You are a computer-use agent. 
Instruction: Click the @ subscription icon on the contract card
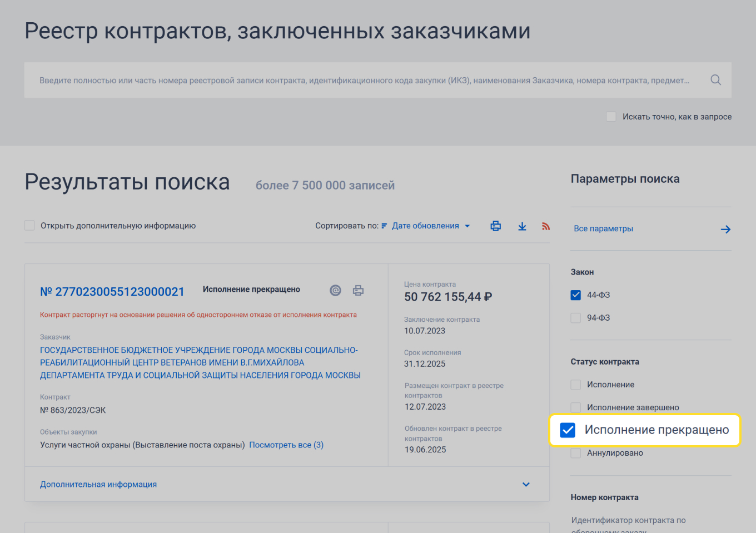(335, 290)
